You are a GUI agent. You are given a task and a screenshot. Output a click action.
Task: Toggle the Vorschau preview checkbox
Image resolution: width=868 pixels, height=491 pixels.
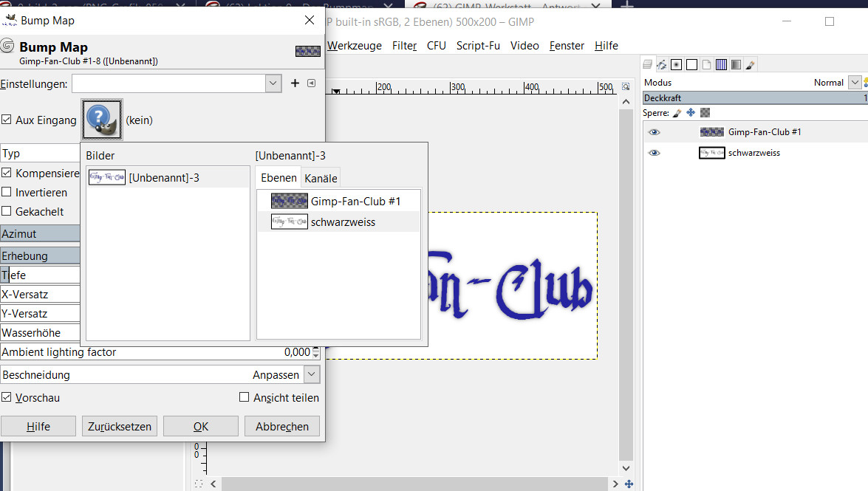point(7,397)
